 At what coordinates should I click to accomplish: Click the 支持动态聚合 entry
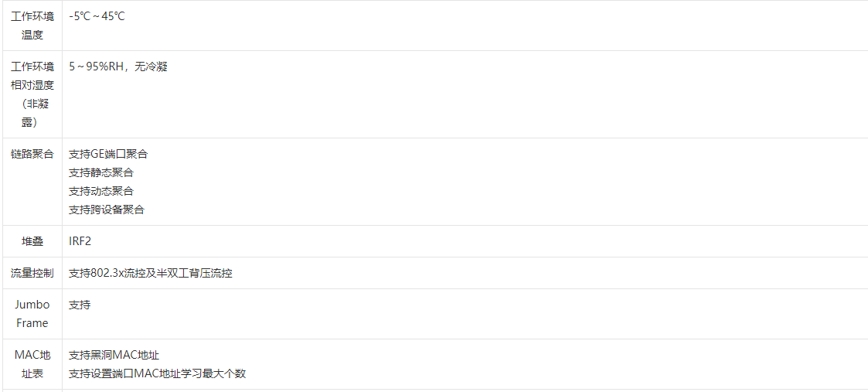pyautogui.click(x=100, y=191)
